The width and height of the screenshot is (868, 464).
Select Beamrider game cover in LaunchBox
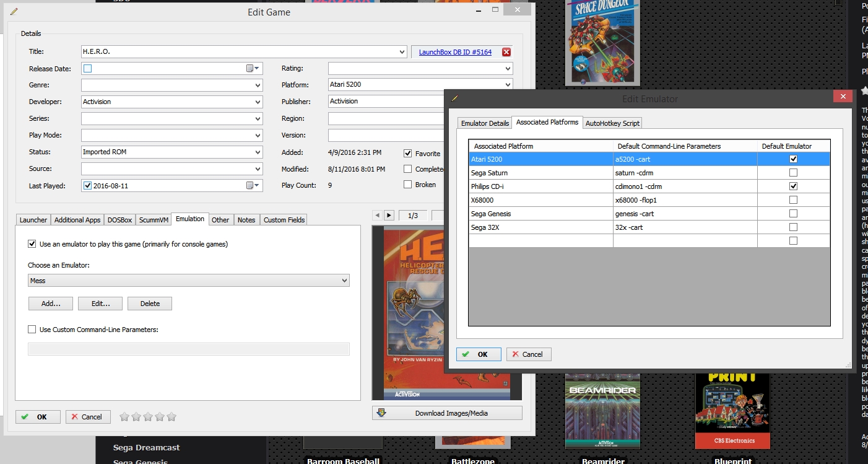point(602,410)
